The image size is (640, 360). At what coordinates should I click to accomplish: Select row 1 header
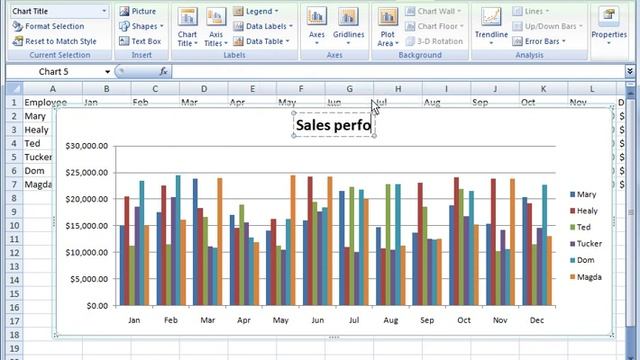(14, 102)
